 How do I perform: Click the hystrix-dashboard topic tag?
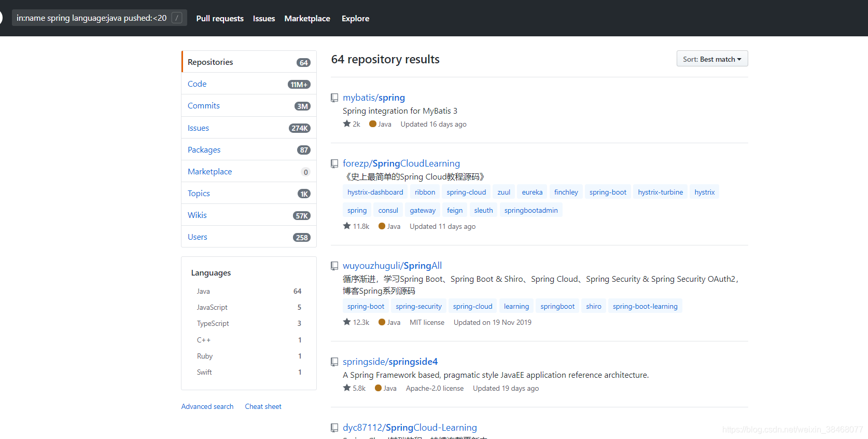click(375, 192)
